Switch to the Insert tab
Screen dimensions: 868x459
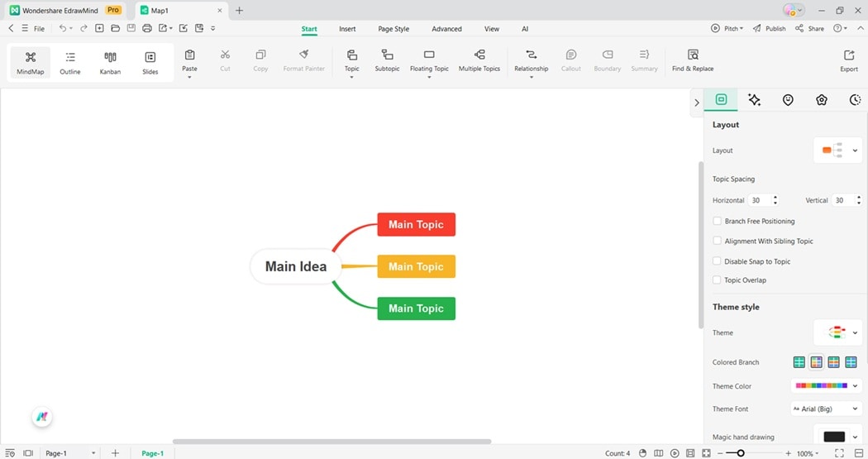point(348,29)
